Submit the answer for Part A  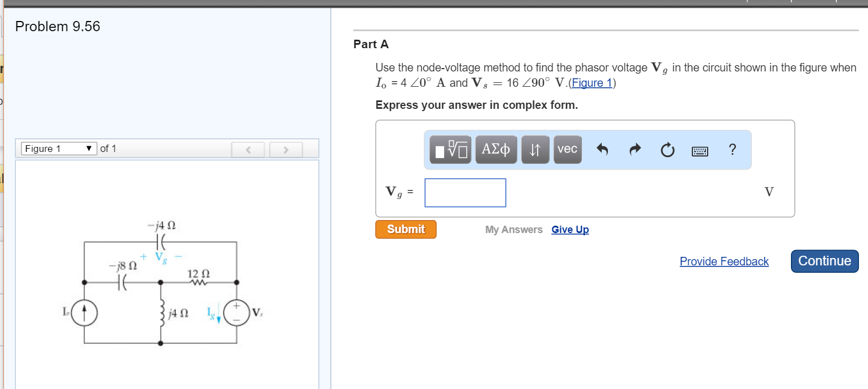coord(405,229)
